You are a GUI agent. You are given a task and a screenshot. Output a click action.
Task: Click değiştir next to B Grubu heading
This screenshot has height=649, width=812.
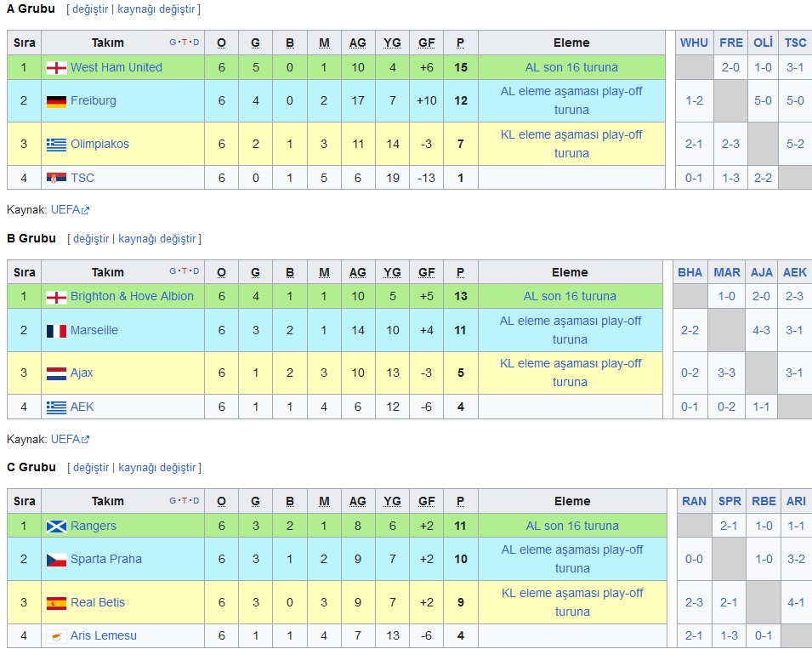[x=91, y=239]
